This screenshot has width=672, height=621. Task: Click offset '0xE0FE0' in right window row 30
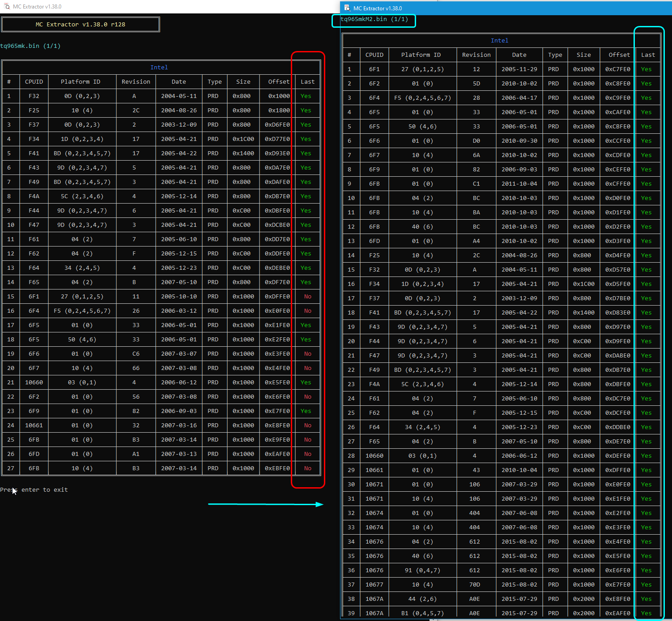pos(618,485)
